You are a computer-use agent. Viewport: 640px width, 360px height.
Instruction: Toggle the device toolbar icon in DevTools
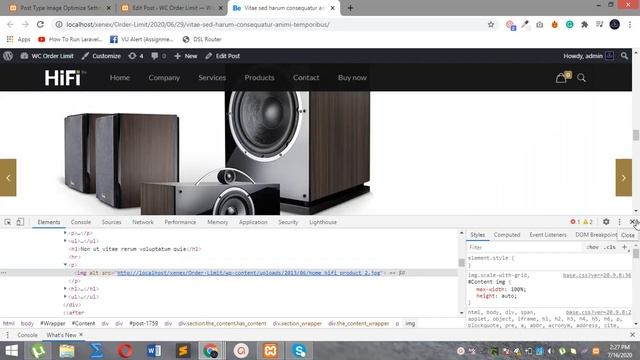point(20,222)
